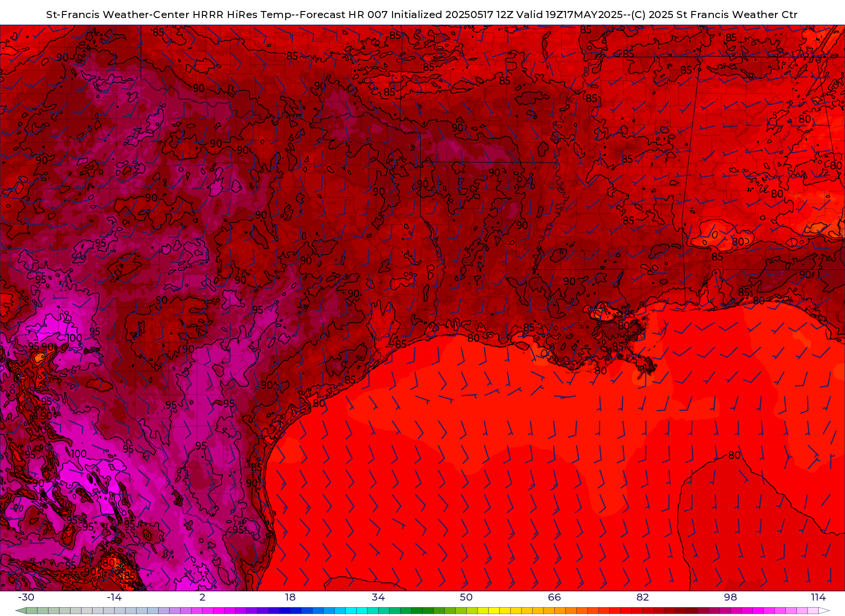Click the 34 colorbar tick label
The height and width of the screenshot is (616, 845).
click(x=378, y=597)
